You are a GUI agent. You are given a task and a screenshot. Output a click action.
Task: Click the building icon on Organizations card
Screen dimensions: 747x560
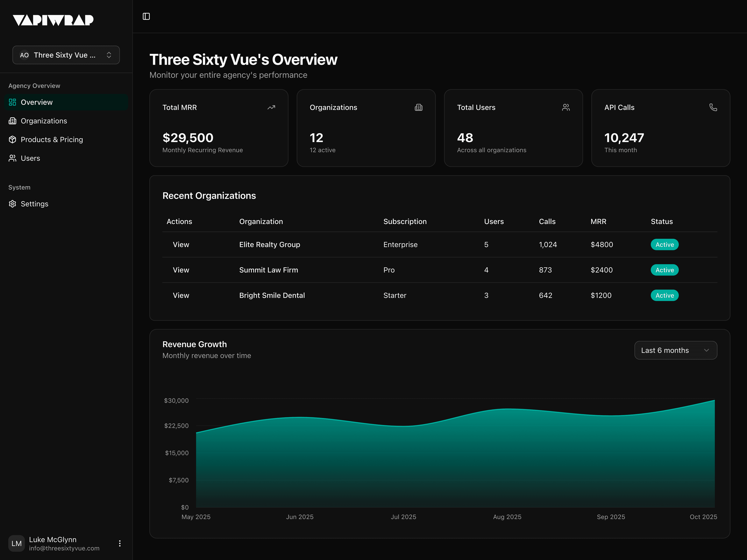[418, 107]
